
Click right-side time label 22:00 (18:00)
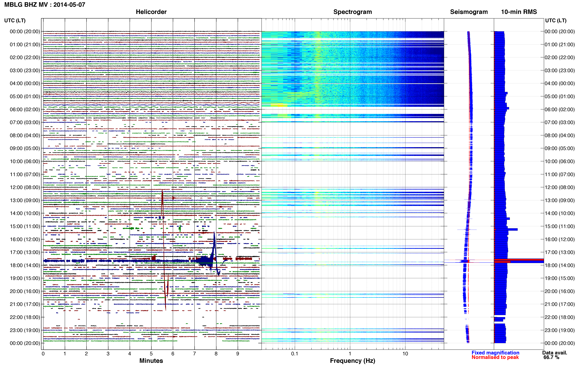click(560, 317)
